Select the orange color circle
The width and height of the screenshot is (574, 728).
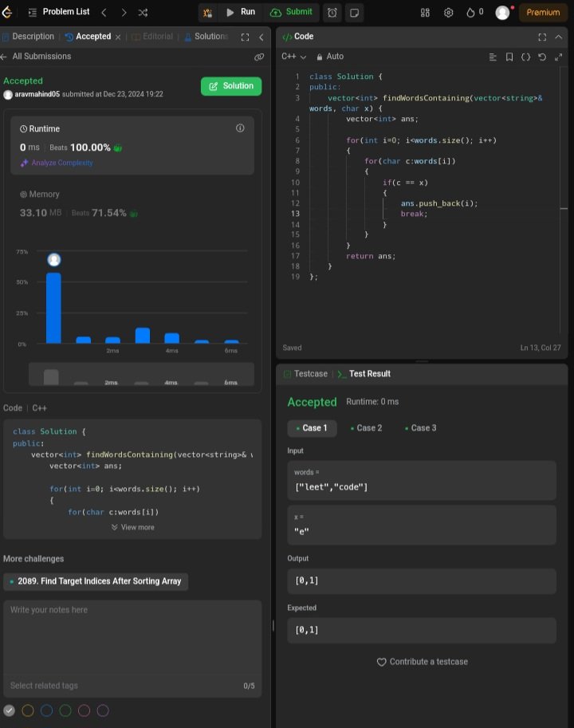pyautogui.click(x=28, y=710)
